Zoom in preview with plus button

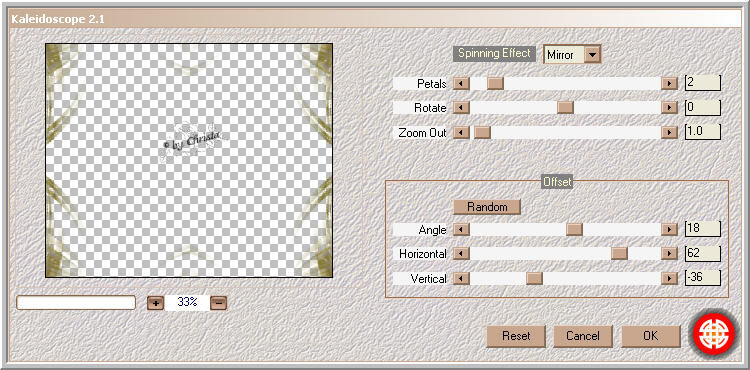[155, 303]
